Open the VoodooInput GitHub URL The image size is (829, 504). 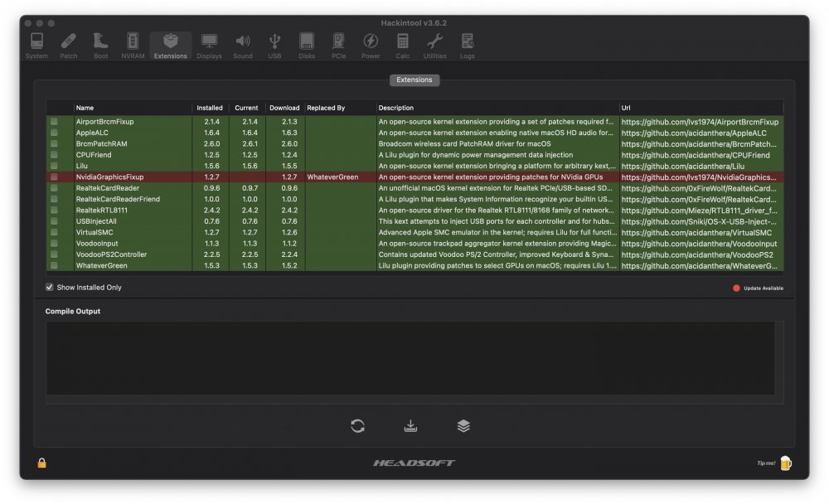pos(699,244)
